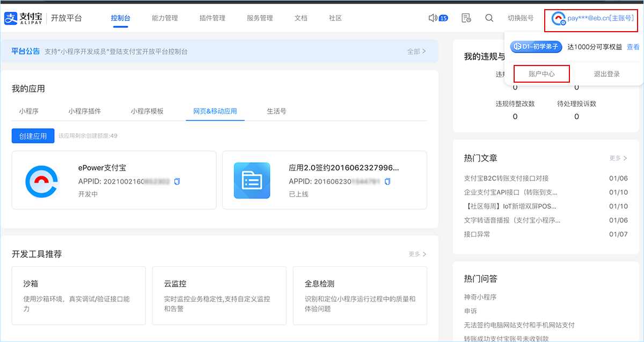Open the 社区 menu
This screenshot has width=644, height=342.
coord(335,18)
